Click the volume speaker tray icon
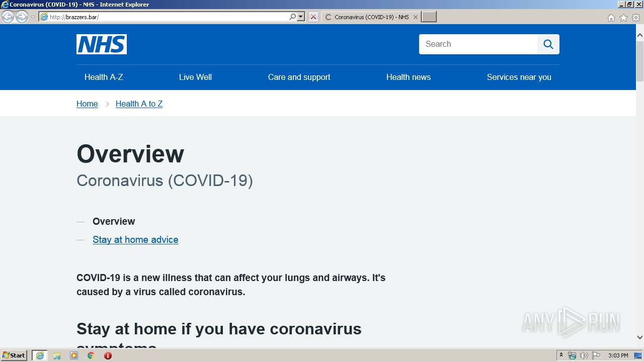 click(x=584, y=355)
